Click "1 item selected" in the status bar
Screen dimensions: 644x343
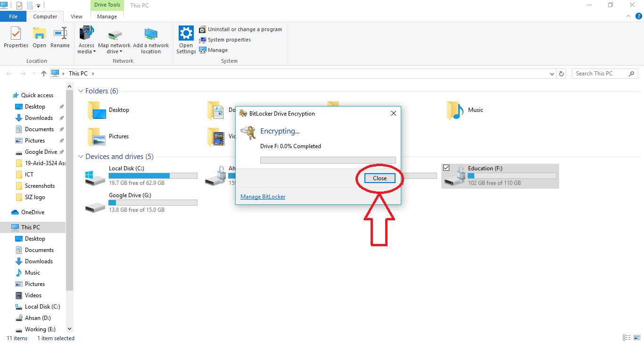coord(56,338)
